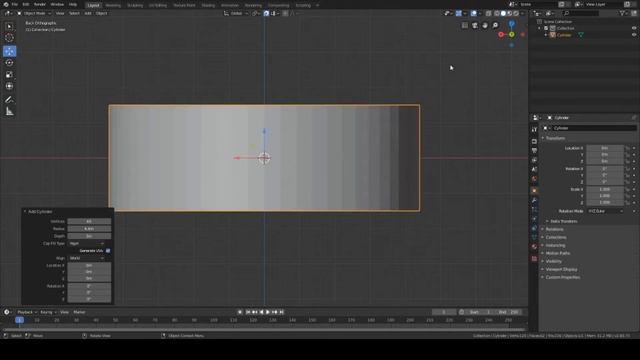This screenshot has height=360, width=640.
Task: Switch to material preview shading
Action: pyautogui.click(x=510, y=13)
